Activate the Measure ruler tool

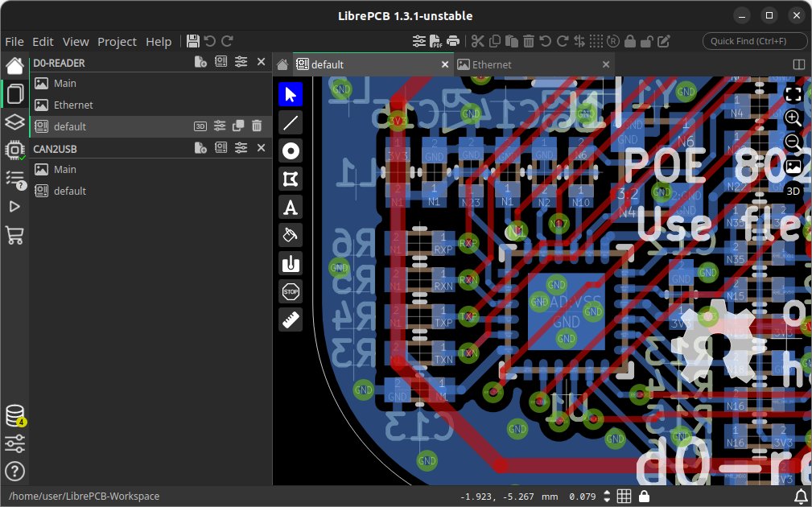(x=290, y=319)
